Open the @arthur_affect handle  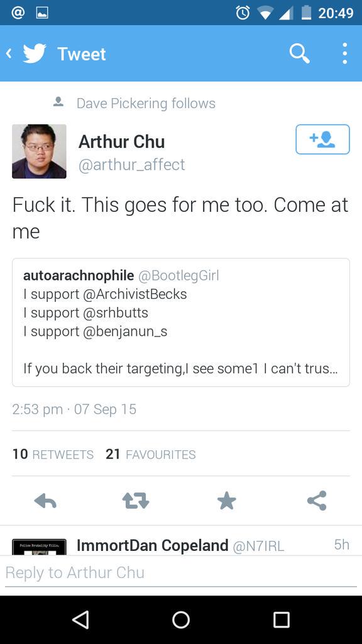tap(131, 165)
